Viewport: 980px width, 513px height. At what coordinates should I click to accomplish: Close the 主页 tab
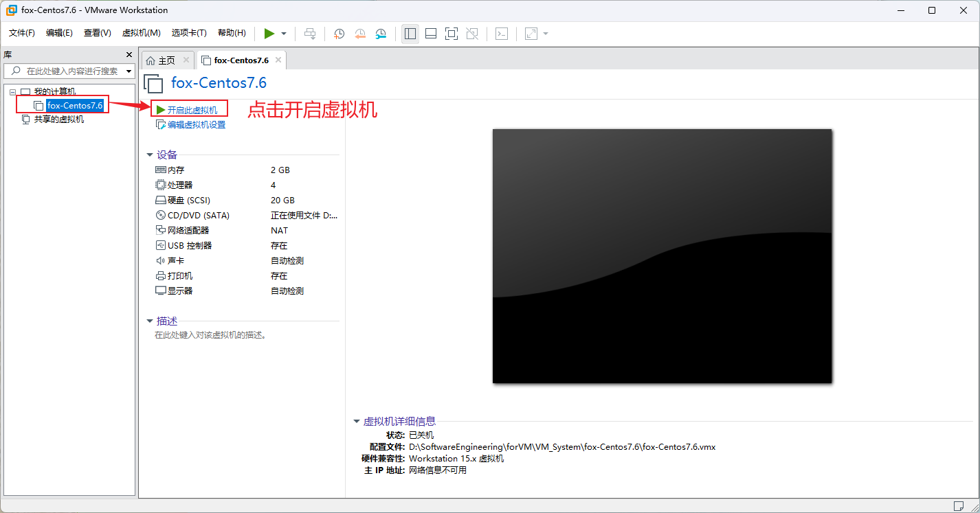(x=186, y=60)
